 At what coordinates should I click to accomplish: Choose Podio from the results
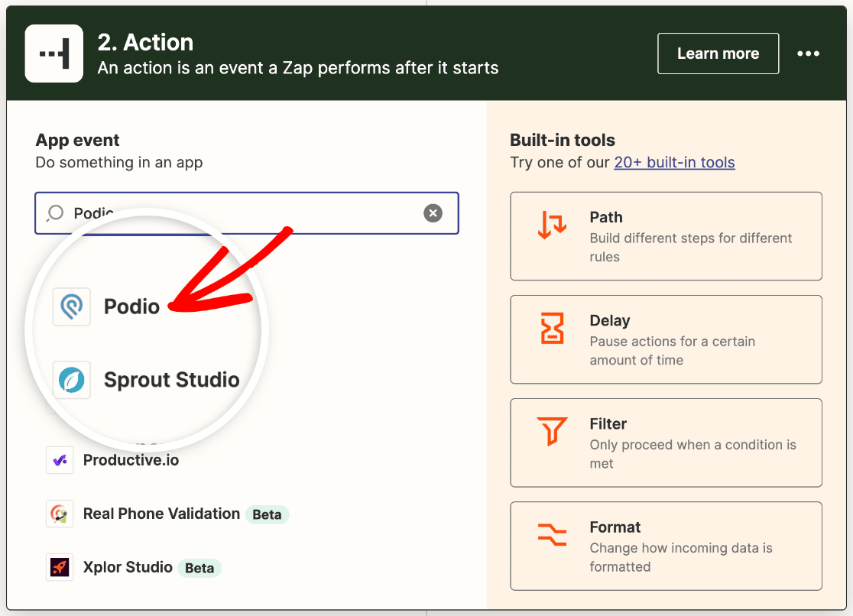coord(131,306)
